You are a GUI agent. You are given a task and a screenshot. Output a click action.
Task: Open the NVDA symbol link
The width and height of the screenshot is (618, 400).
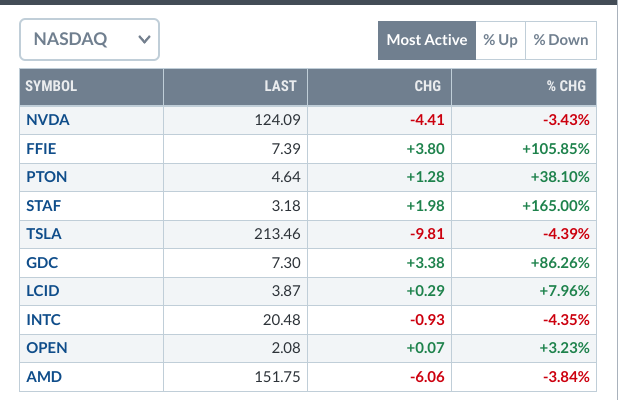[x=48, y=120]
